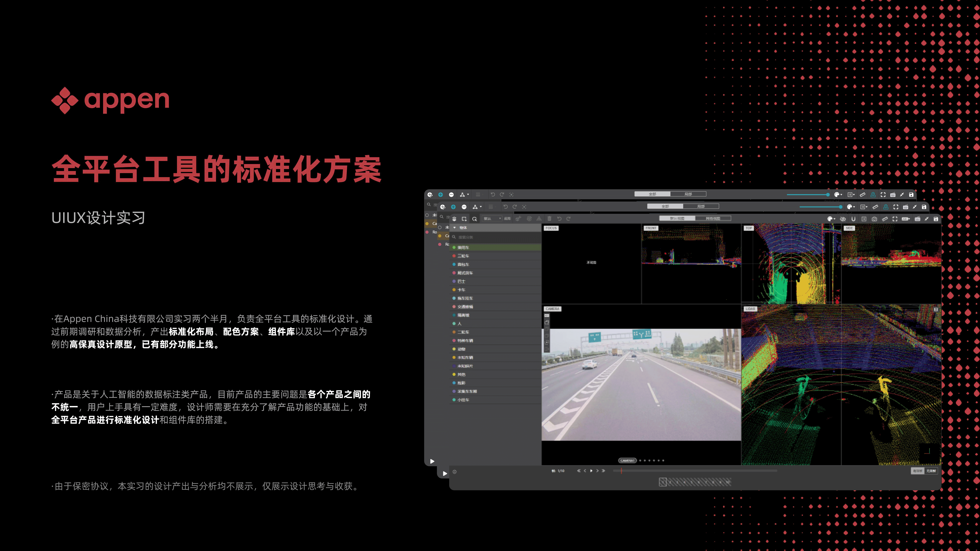Select the rectangle annotation tool

coord(464,219)
